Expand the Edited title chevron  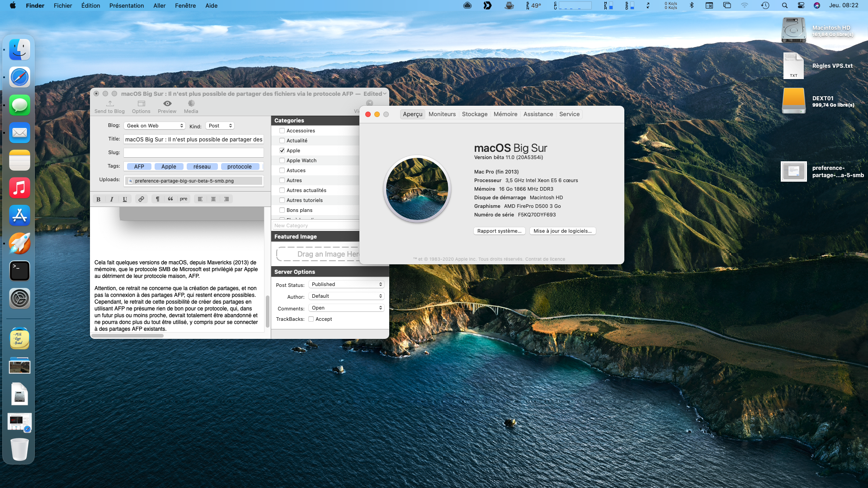click(385, 94)
